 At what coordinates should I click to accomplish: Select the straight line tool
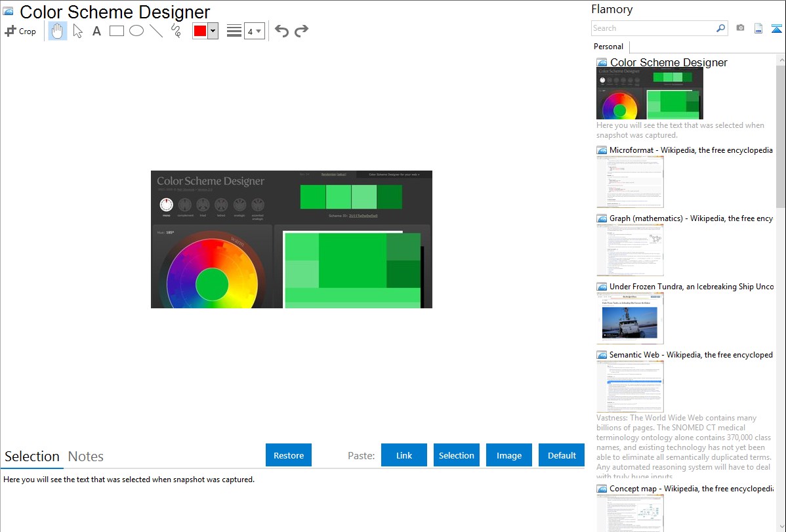pyautogui.click(x=156, y=31)
